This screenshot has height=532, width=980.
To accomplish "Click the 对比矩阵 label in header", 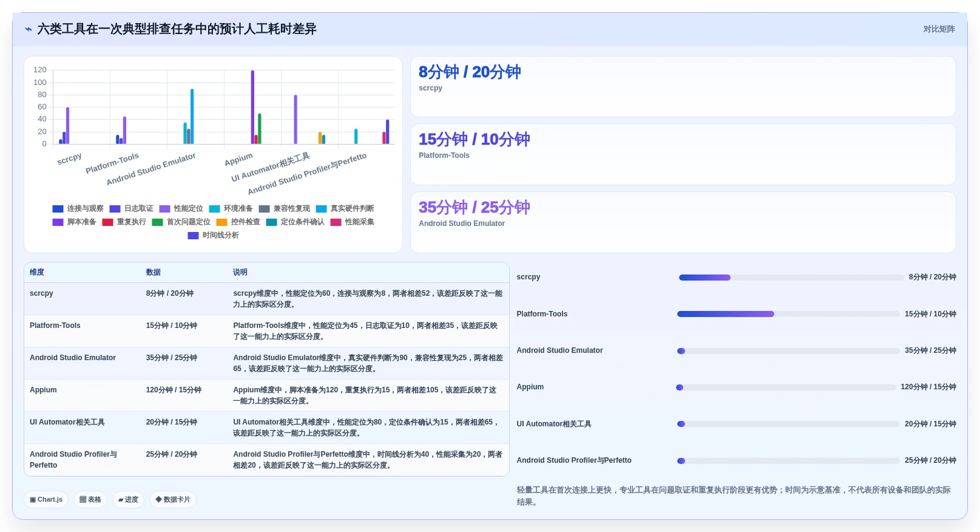I will click(939, 29).
